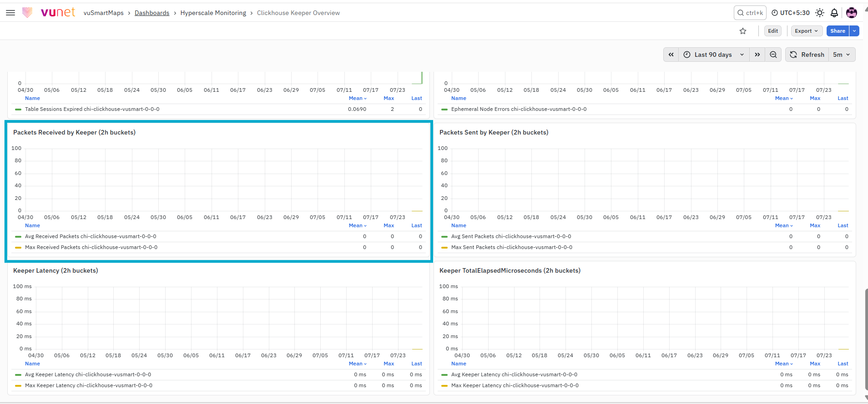Screen dimensions: 868x404
Task: Sort by Last in Keeper TotalElapsedMicroseconds legend
Action: pyautogui.click(x=843, y=364)
